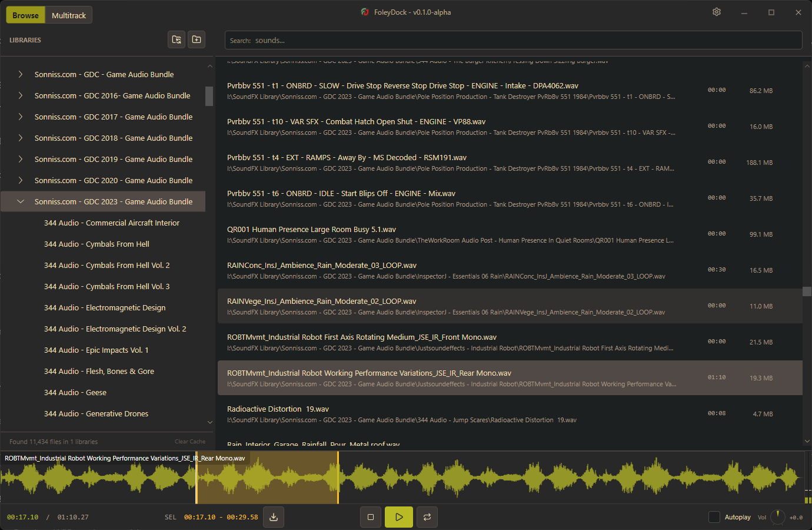Toggle loop playback

(427, 517)
